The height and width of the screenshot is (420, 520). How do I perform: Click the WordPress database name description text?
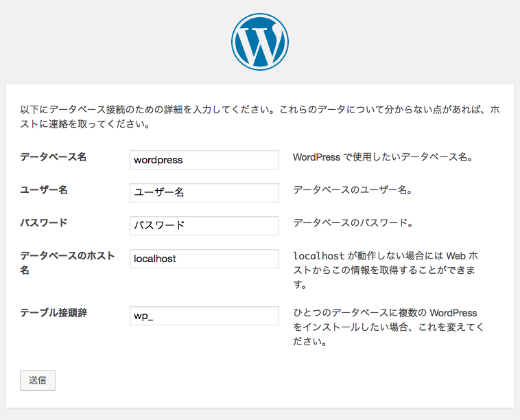383,157
